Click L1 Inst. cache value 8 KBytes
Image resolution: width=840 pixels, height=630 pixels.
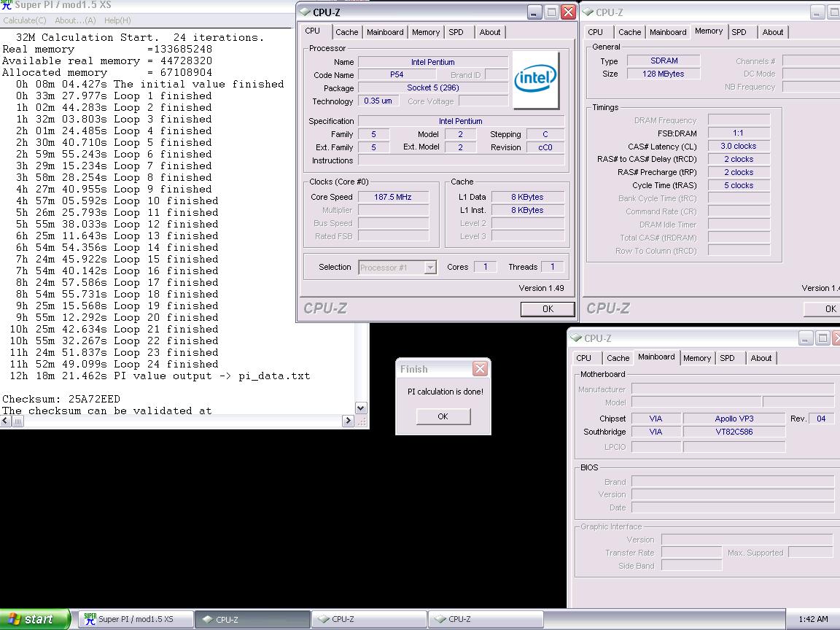528,210
